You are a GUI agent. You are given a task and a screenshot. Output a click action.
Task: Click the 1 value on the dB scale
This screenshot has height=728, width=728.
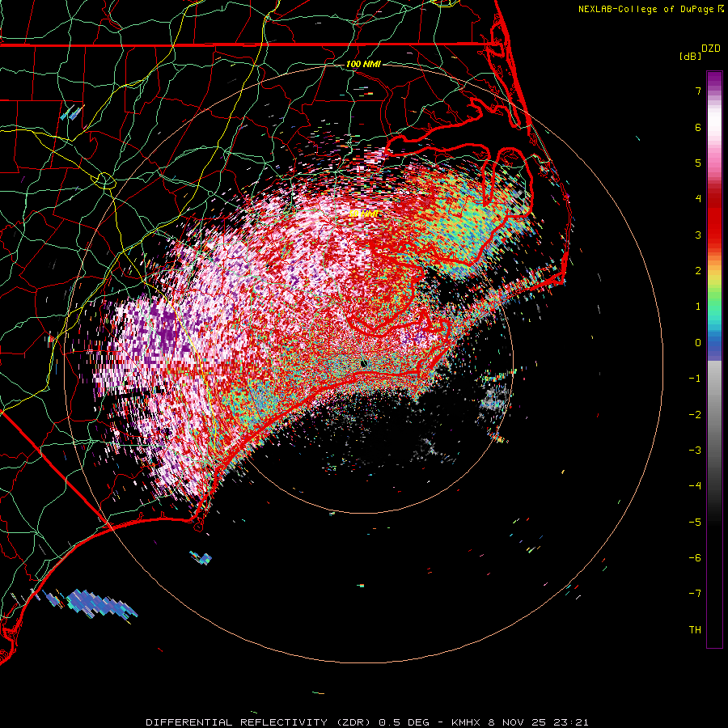(698, 307)
